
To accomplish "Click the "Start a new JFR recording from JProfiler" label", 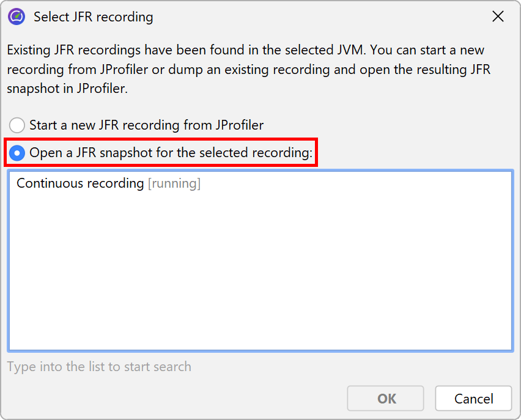I will click(x=146, y=125).
